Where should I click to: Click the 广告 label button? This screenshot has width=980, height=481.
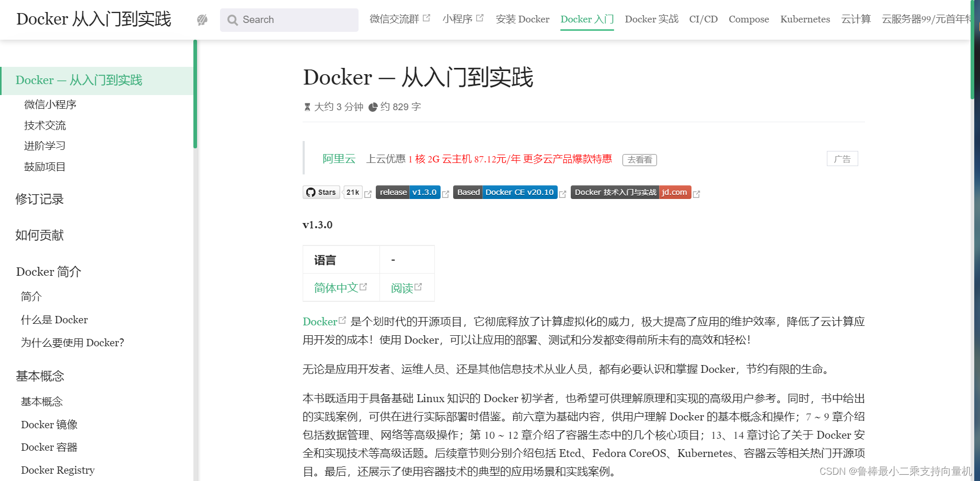pyautogui.click(x=843, y=159)
